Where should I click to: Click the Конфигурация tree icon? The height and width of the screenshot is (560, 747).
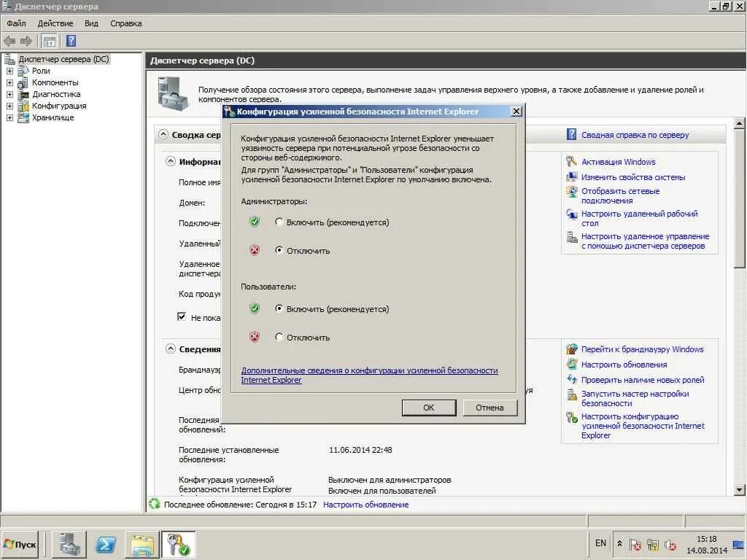23,106
